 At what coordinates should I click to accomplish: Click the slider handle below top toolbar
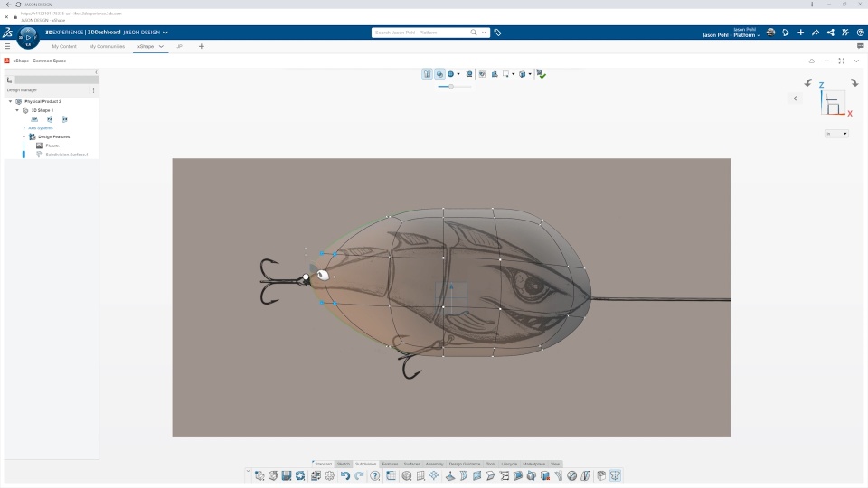(x=451, y=87)
